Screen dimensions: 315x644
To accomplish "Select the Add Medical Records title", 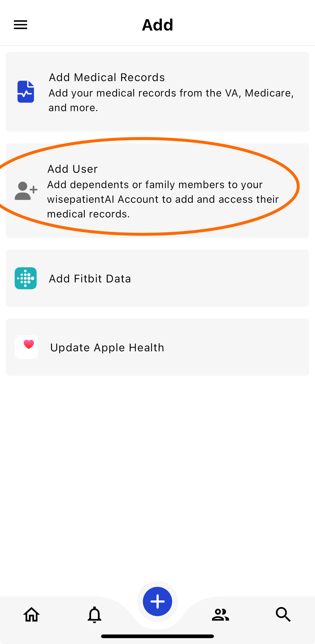I will click(x=107, y=77).
